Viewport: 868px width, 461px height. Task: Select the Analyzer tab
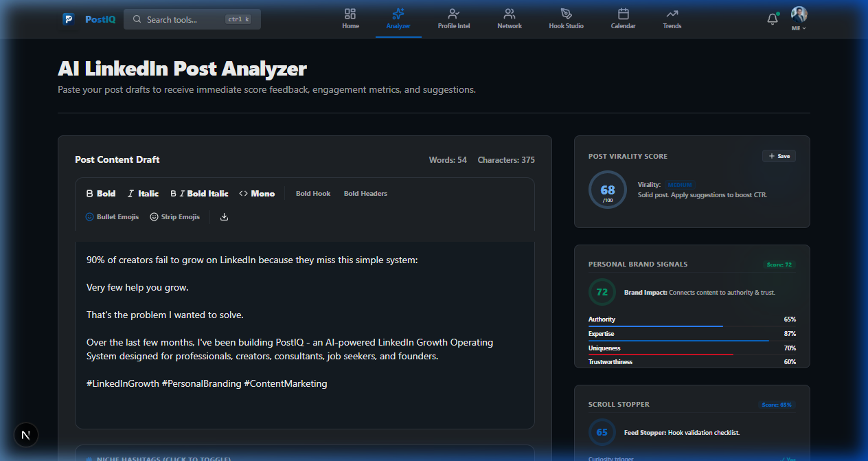(x=398, y=19)
